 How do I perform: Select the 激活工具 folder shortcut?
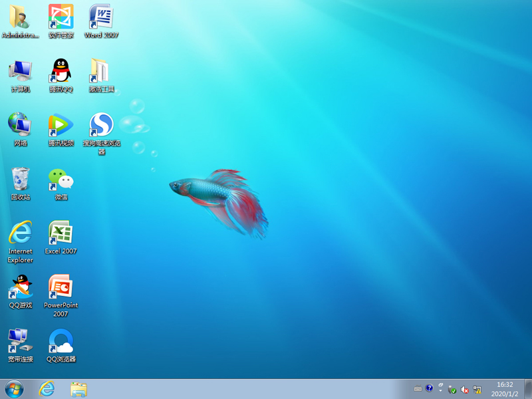point(101,71)
